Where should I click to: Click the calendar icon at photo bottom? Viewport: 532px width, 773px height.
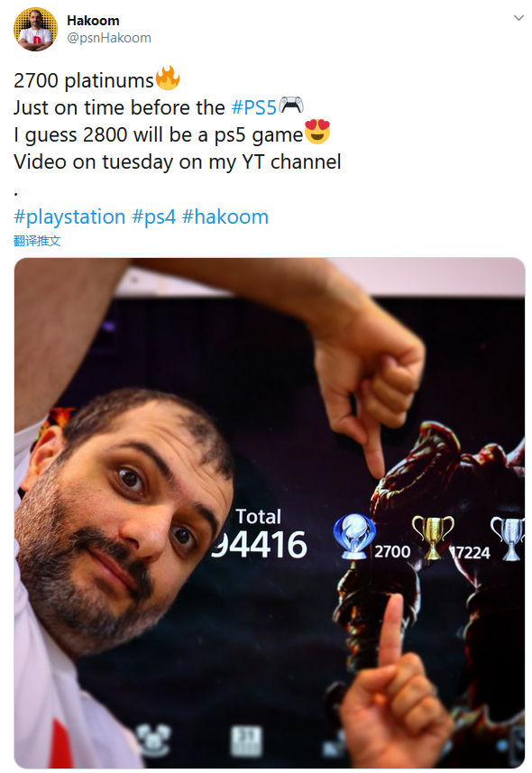[246, 741]
